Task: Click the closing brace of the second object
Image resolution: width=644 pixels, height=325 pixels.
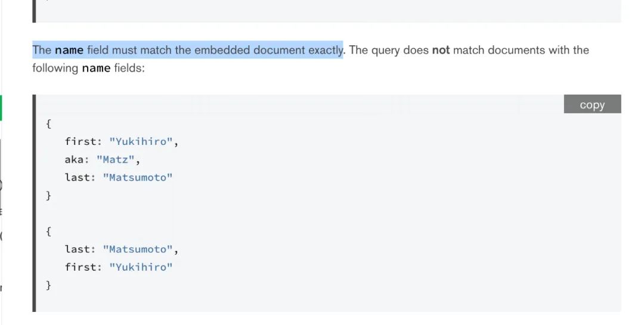Action: pos(48,285)
